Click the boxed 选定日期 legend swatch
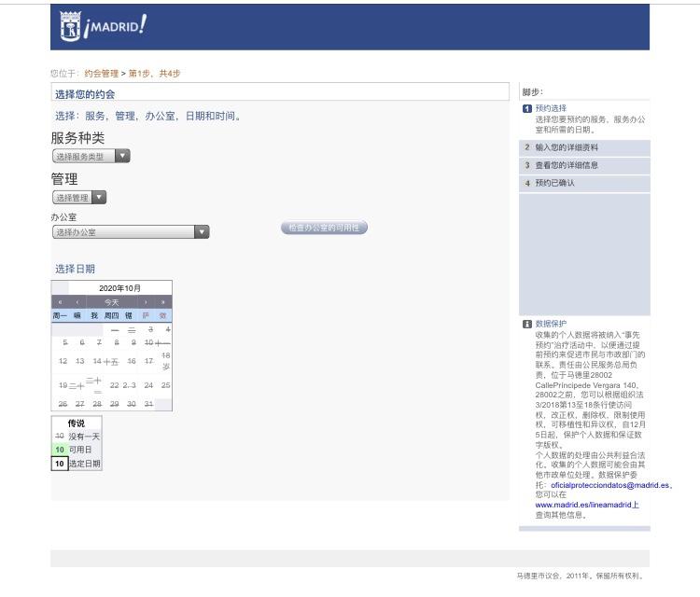700x597 pixels. click(60, 464)
